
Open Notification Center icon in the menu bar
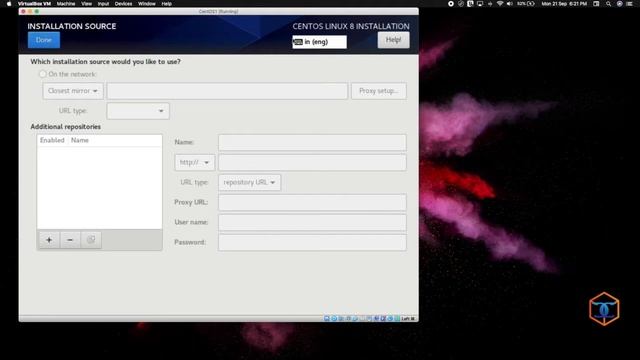click(x=629, y=4)
